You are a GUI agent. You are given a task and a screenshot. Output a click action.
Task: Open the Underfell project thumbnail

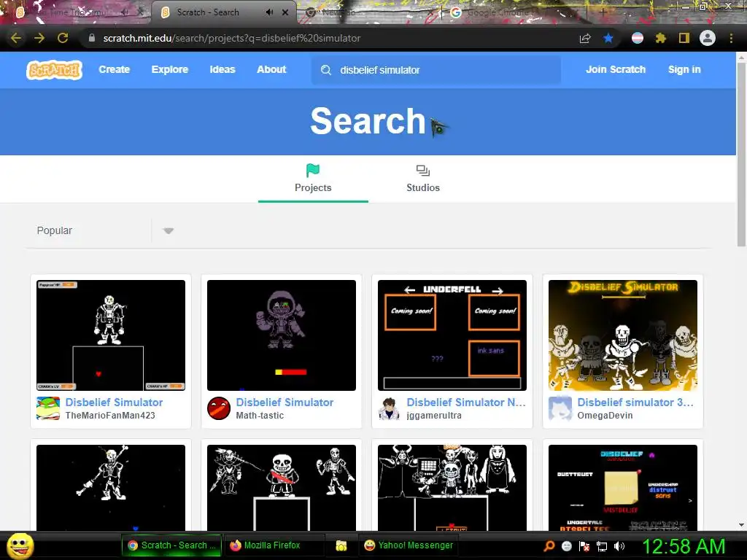(x=452, y=335)
